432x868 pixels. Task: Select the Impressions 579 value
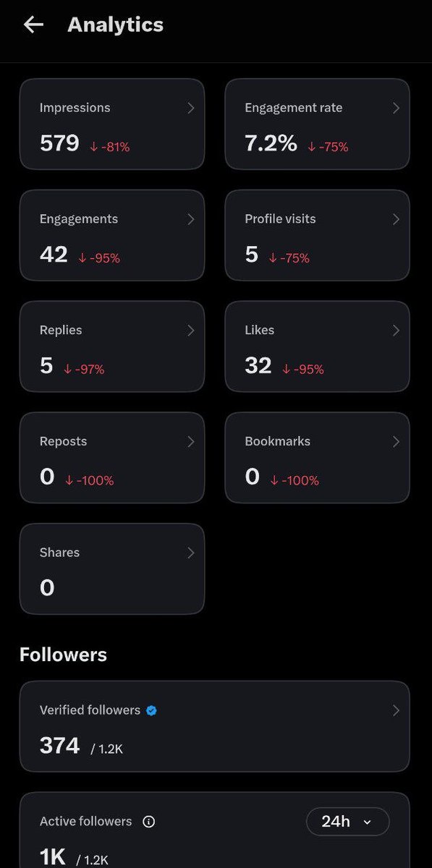tap(59, 143)
